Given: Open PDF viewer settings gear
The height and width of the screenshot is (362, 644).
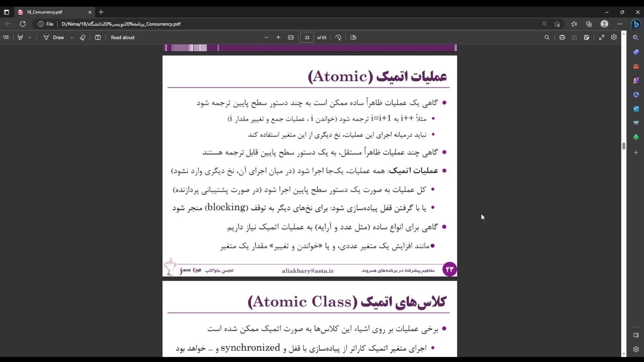Looking at the screenshot, I should [x=614, y=37].
